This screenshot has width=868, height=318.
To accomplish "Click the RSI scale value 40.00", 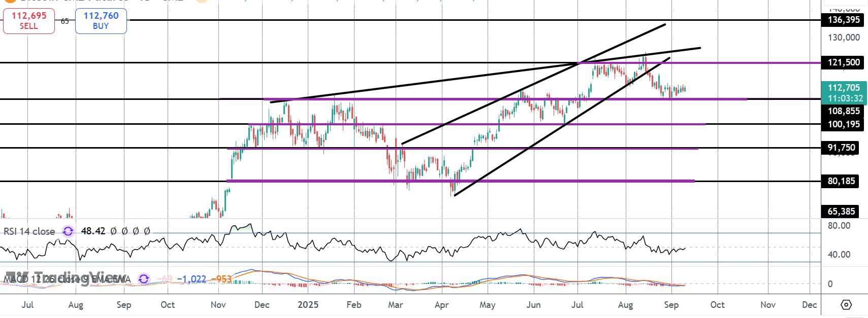I will click(x=839, y=255).
